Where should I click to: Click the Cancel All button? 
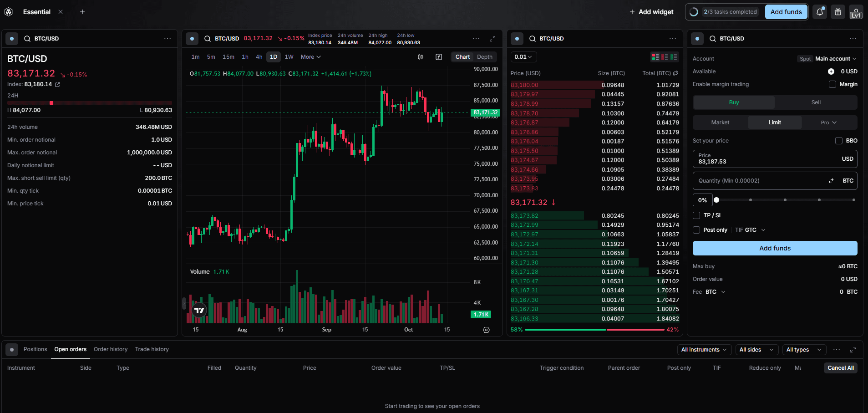(x=840, y=368)
